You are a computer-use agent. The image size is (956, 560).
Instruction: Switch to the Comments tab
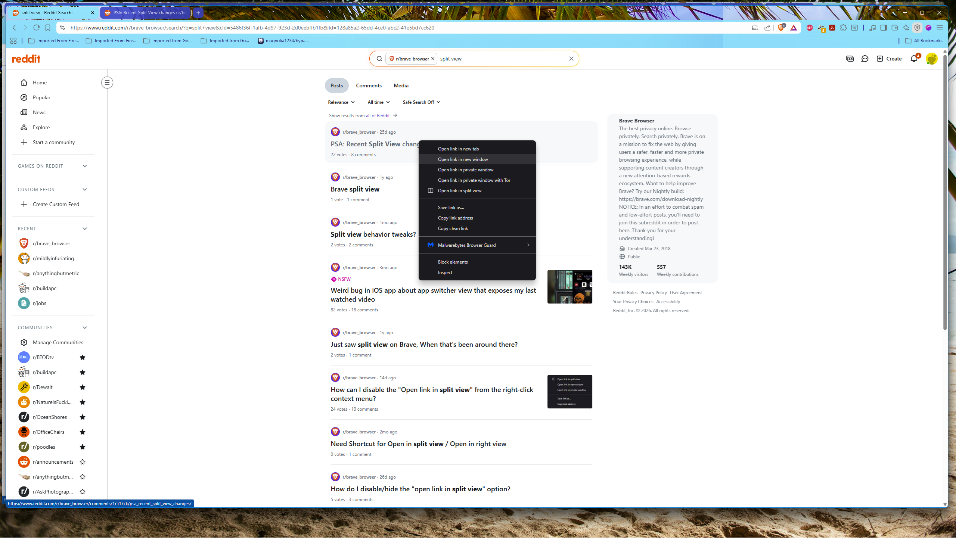pos(368,86)
